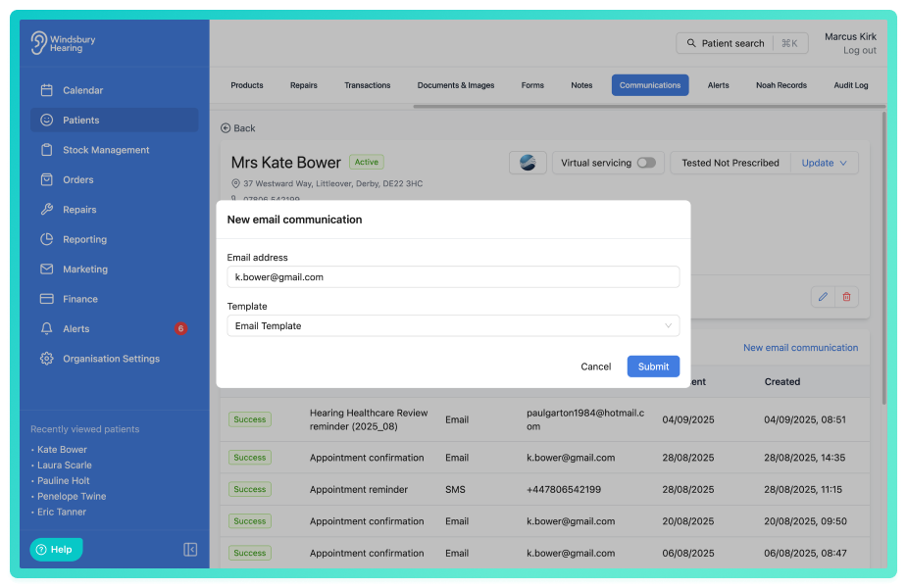907x588 pixels.
Task: Click the page vertical scrollbar
Action: tap(883, 258)
